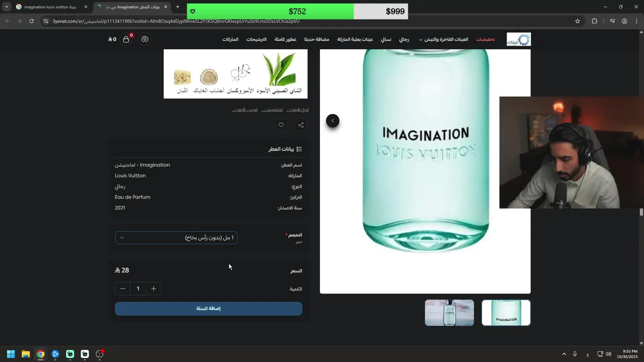Decrease quantity with minus button
This screenshot has height=362, width=644.
coord(122,289)
